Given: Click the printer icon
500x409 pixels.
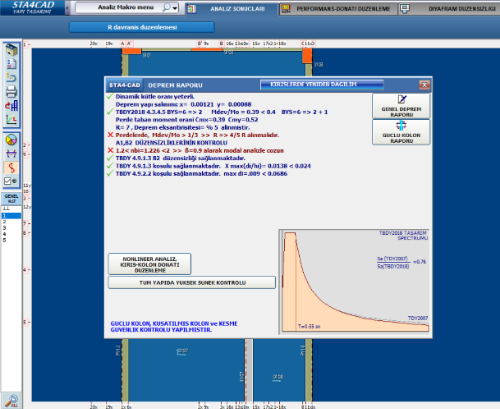Looking at the screenshot, I should [11, 92].
